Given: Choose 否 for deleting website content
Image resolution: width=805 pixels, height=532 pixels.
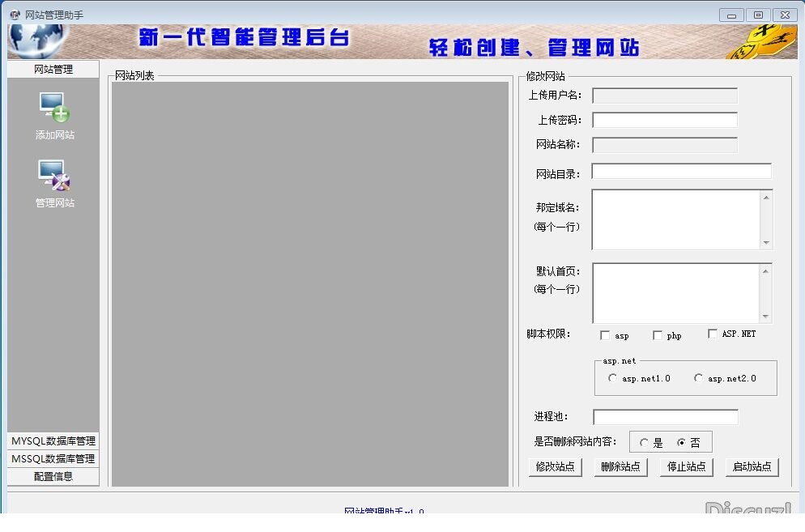Looking at the screenshot, I should pos(681,442).
